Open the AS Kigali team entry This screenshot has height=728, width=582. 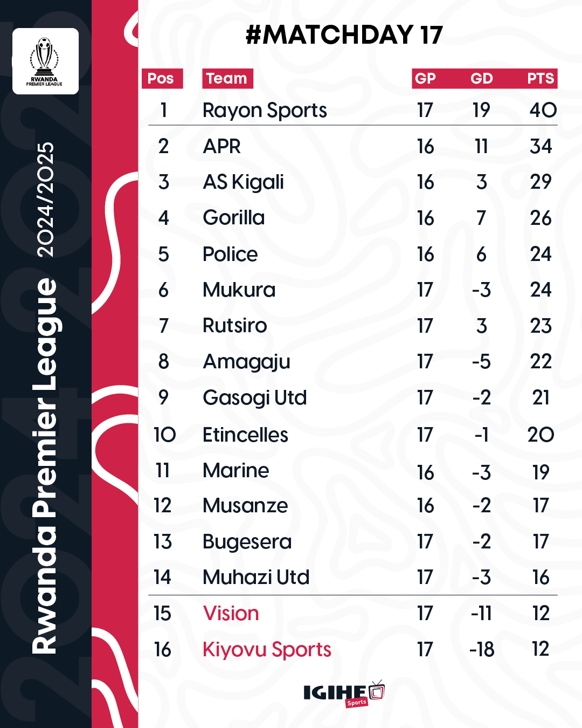pyautogui.click(x=243, y=182)
